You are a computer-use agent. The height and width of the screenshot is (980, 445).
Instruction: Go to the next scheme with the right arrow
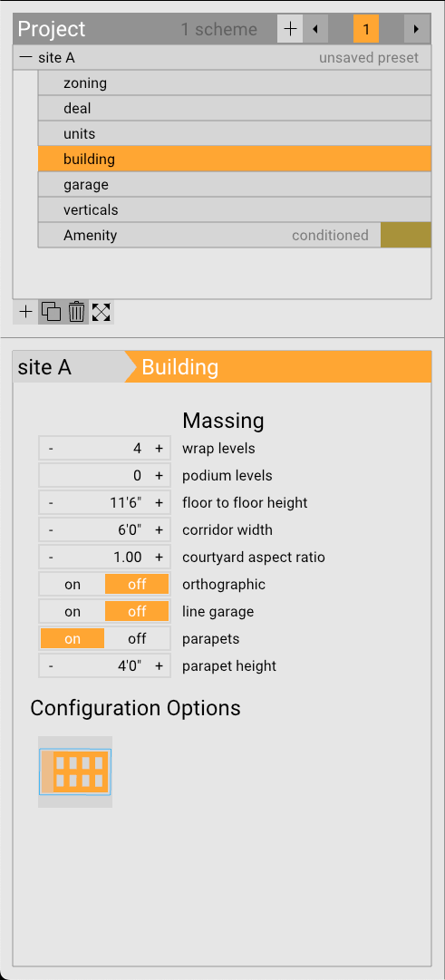(416, 29)
